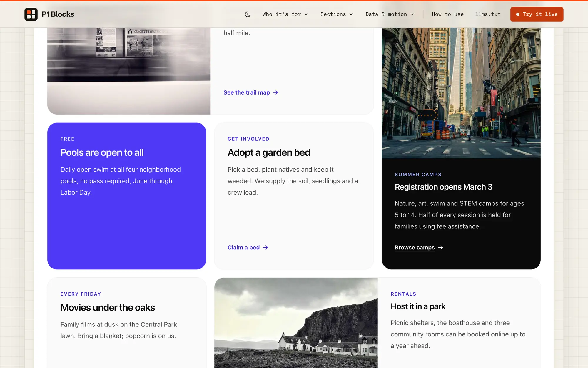The height and width of the screenshot is (368, 588).
Task: Click the blurred train station photo
Action: click(x=129, y=71)
